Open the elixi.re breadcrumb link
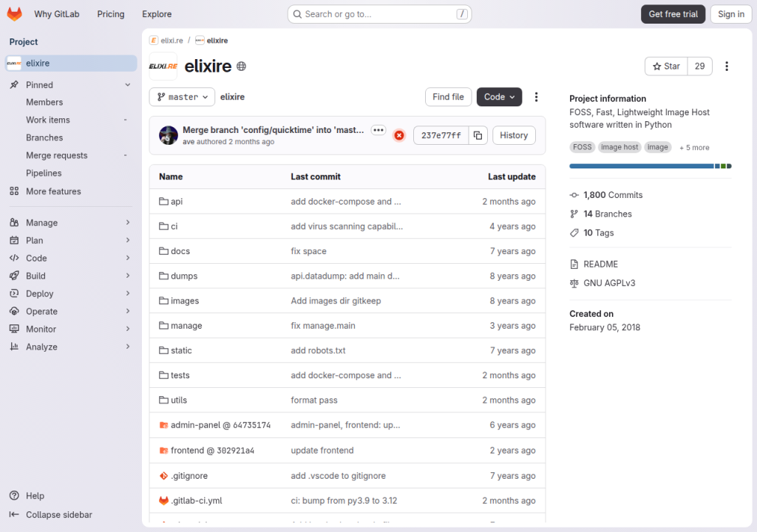This screenshot has height=532, width=757. tap(172, 41)
